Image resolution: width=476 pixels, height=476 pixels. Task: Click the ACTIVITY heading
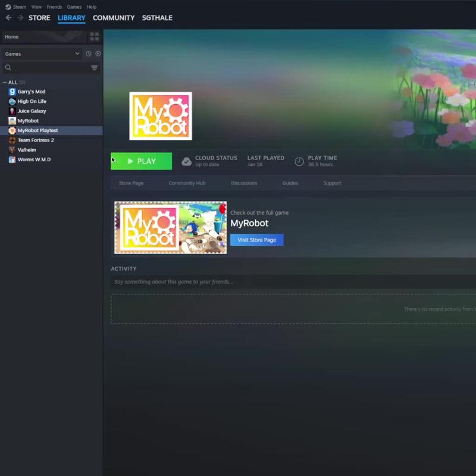[124, 269]
